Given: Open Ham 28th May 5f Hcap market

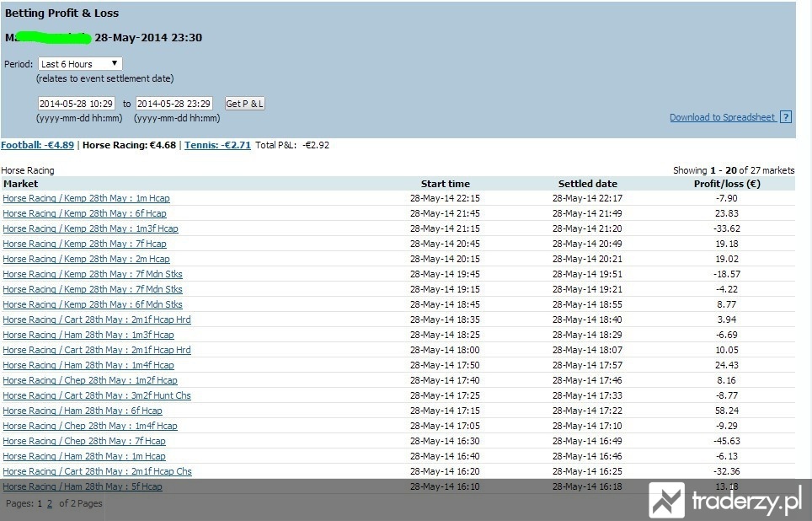Looking at the screenshot, I should click(83, 486).
